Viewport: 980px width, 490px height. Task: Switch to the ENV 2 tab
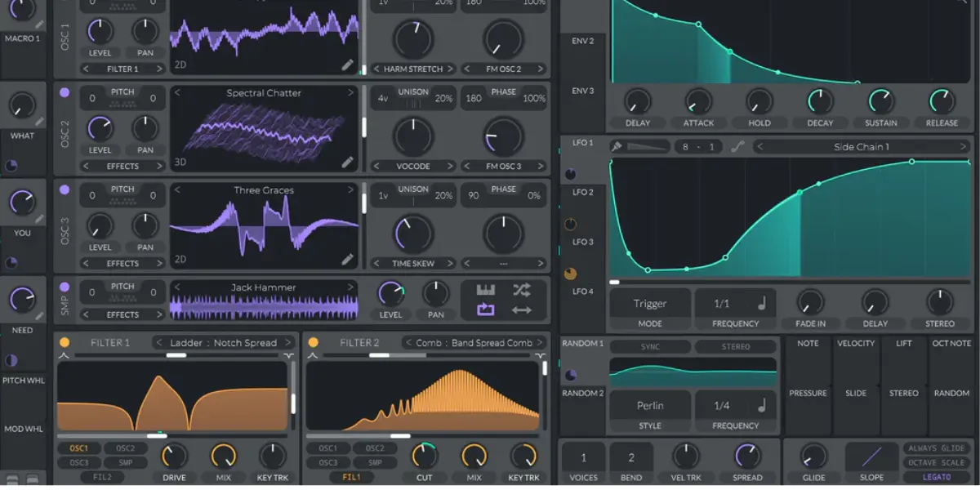coord(583,41)
